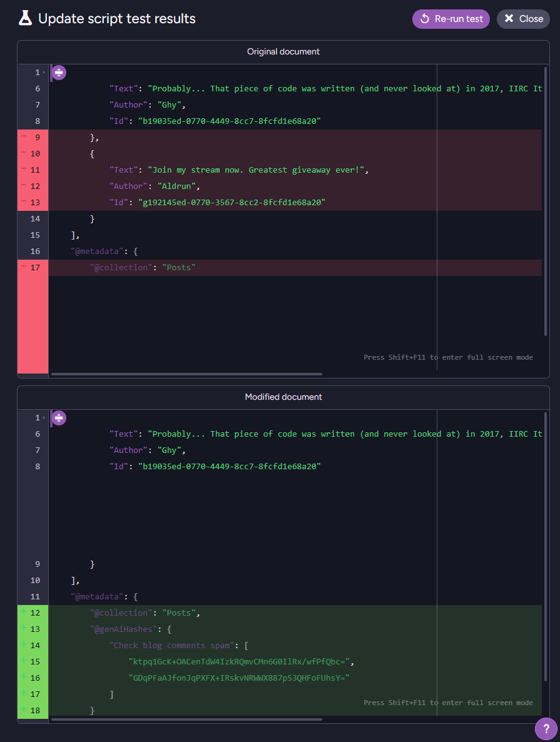
Task: Click the flask icon beside the title
Action: pos(25,18)
